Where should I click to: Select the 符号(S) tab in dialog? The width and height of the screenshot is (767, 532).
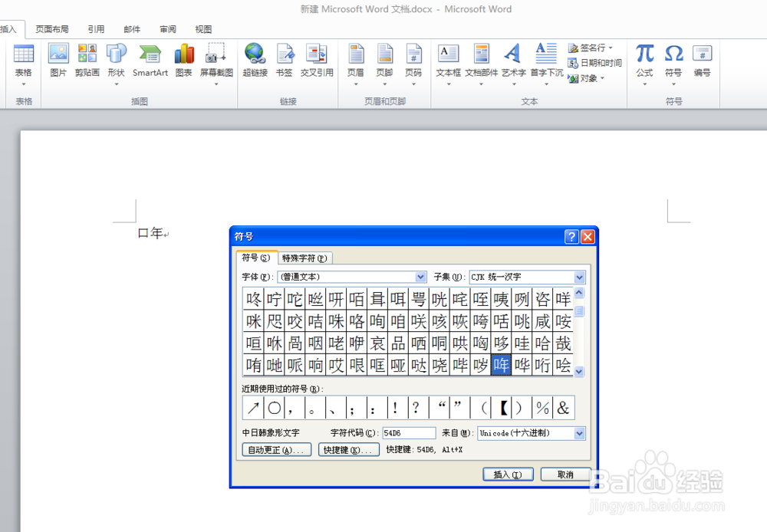click(256, 258)
